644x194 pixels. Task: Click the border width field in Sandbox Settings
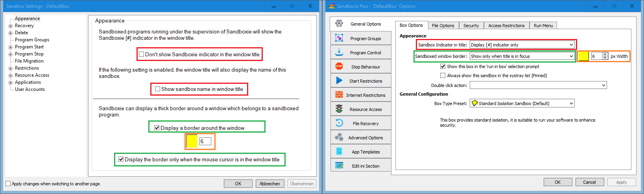tap(205, 141)
